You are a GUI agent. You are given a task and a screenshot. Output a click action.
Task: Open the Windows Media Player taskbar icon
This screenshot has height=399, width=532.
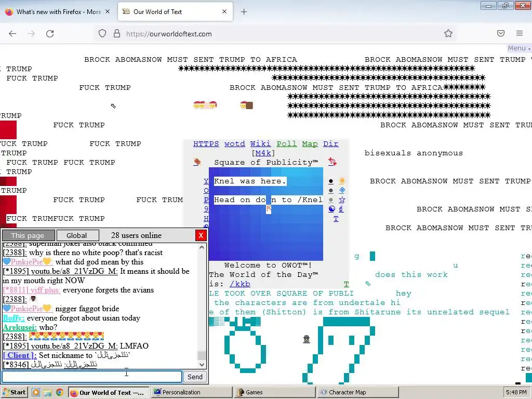pos(36,393)
